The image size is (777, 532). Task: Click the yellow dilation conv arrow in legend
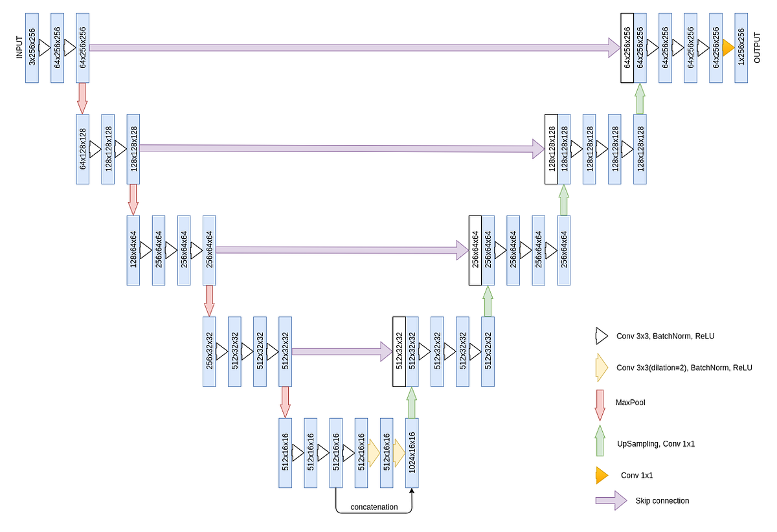pyautogui.click(x=602, y=367)
